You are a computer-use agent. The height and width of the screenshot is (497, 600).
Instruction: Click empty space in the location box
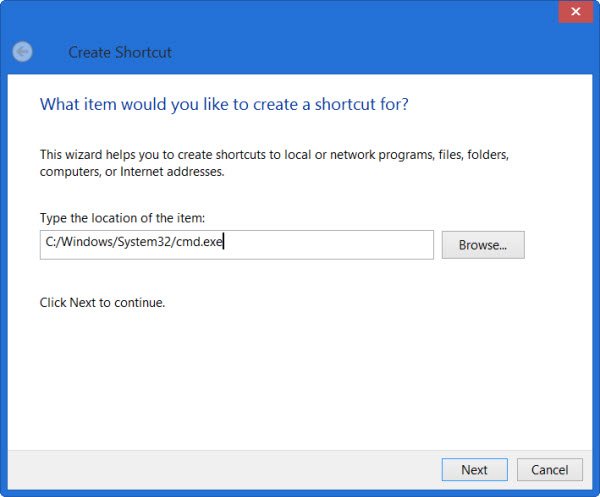point(329,245)
